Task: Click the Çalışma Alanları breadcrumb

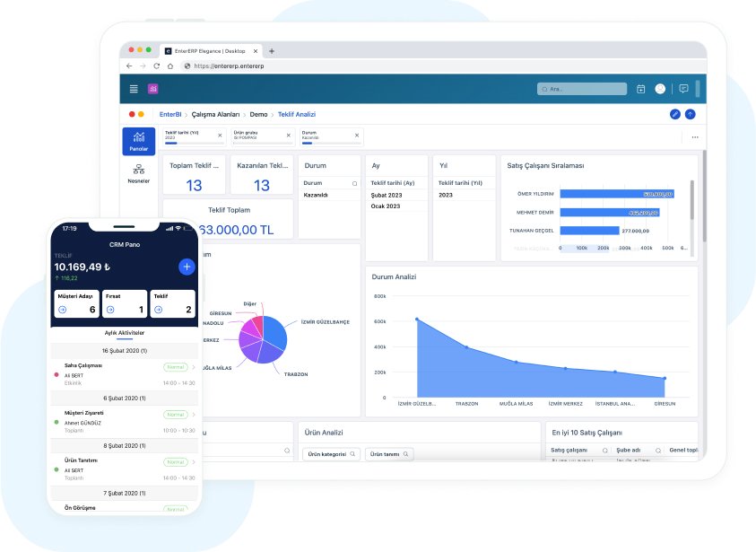Action: pos(215,115)
